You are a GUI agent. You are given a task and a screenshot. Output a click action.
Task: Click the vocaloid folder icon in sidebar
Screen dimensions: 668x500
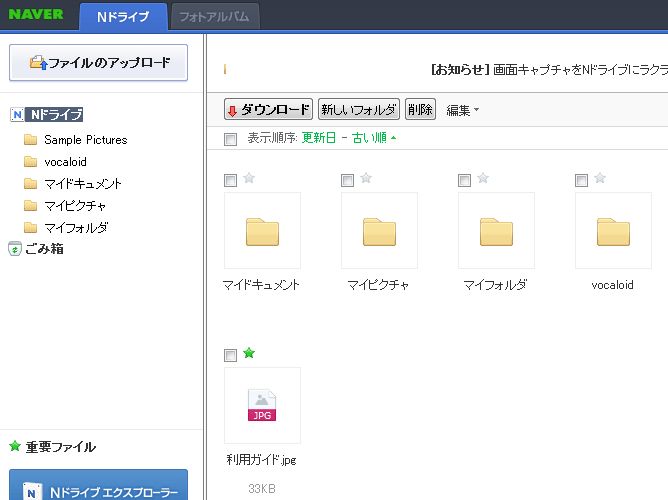[30, 161]
